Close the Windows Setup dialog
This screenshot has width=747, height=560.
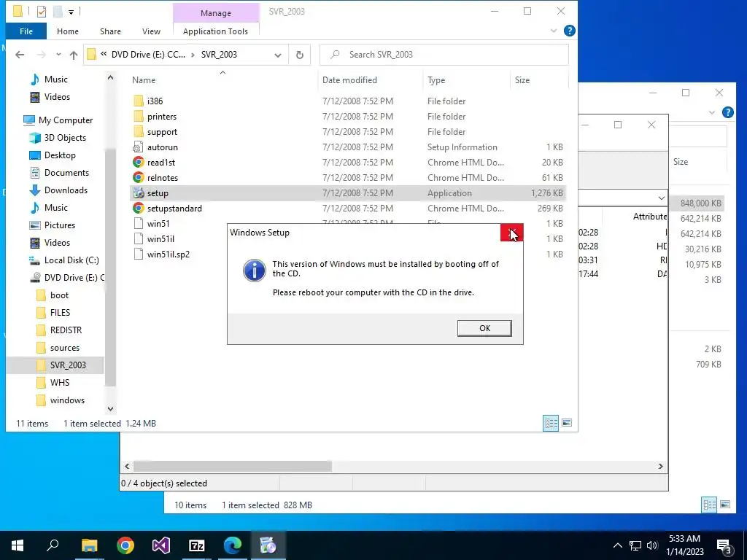(x=511, y=233)
